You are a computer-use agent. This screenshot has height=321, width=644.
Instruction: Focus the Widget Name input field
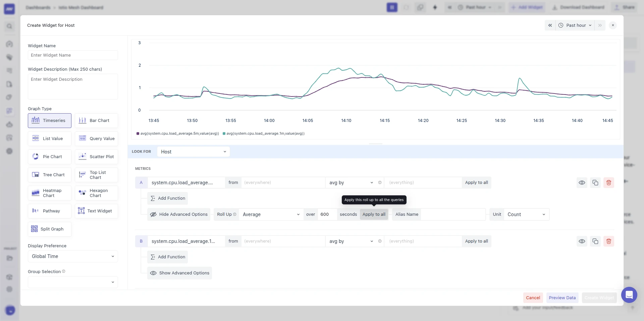tap(73, 55)
